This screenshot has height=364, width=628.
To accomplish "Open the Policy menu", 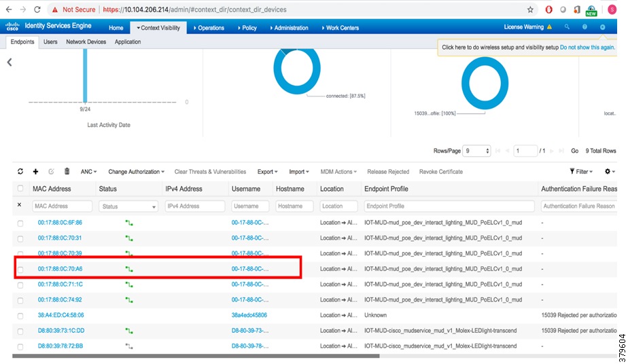I will tap(247, 28).
